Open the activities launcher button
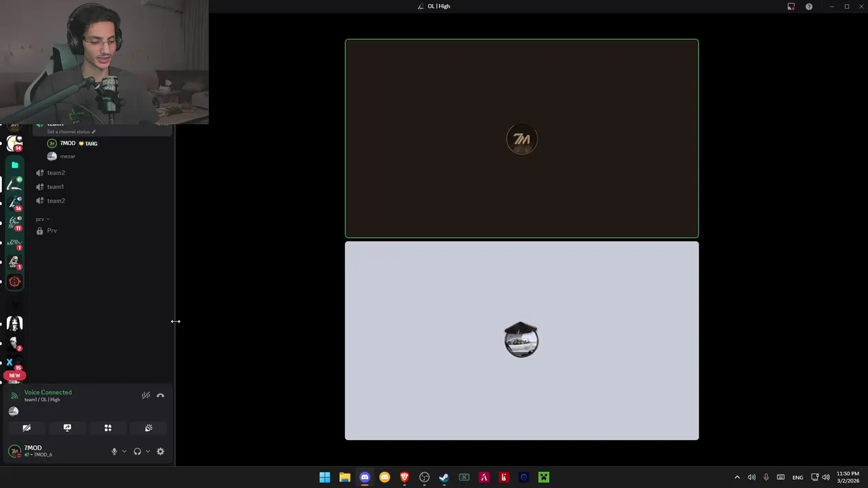This screenshot has width=868, height=488. click(x=108, y=428)
